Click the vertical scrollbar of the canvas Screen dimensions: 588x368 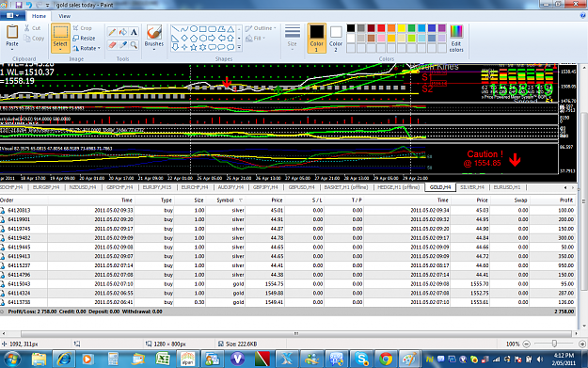(x=584, y=200)
